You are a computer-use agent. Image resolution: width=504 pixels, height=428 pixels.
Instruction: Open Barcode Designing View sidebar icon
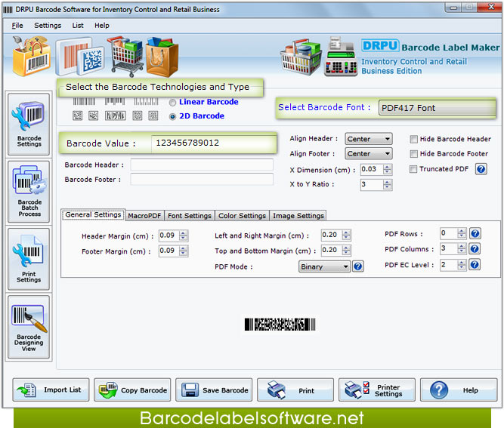click(x=29, y=327)
